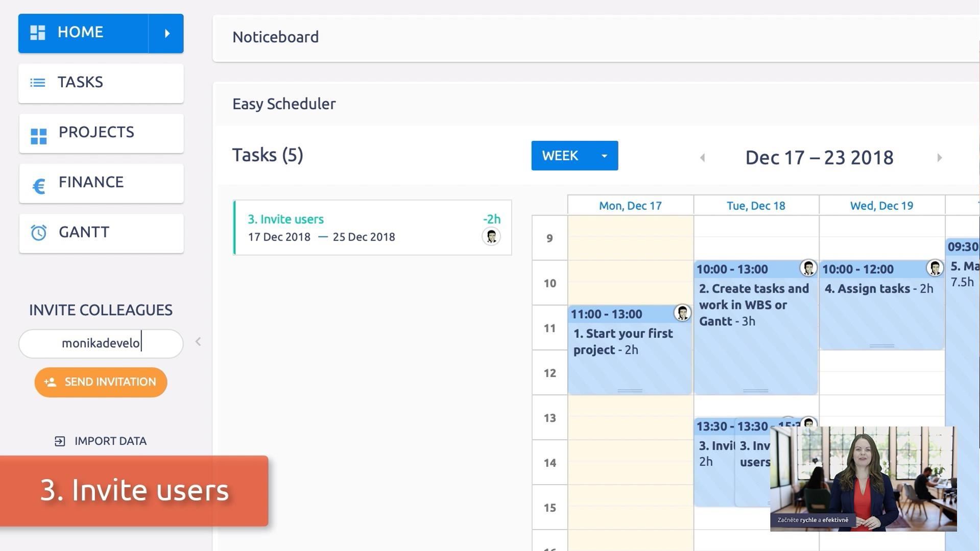Click the Finance euro icon
Screen dimensions: 980x551
(39, 186)
